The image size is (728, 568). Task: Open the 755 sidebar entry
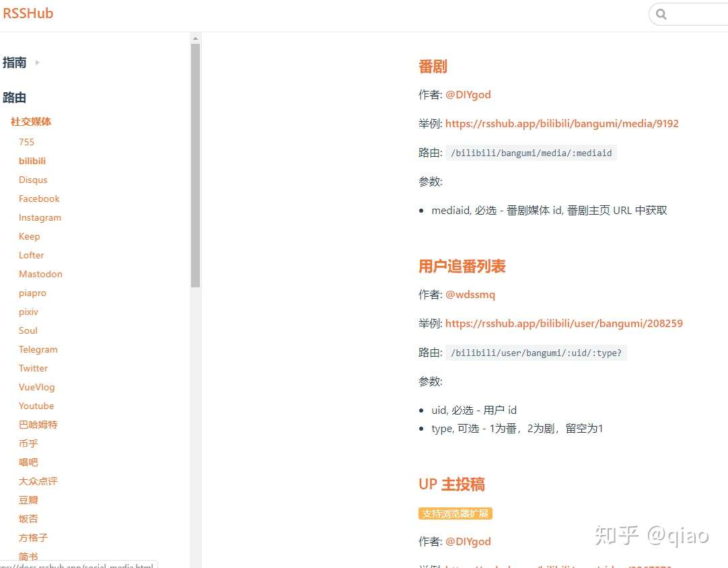[26, 142]
